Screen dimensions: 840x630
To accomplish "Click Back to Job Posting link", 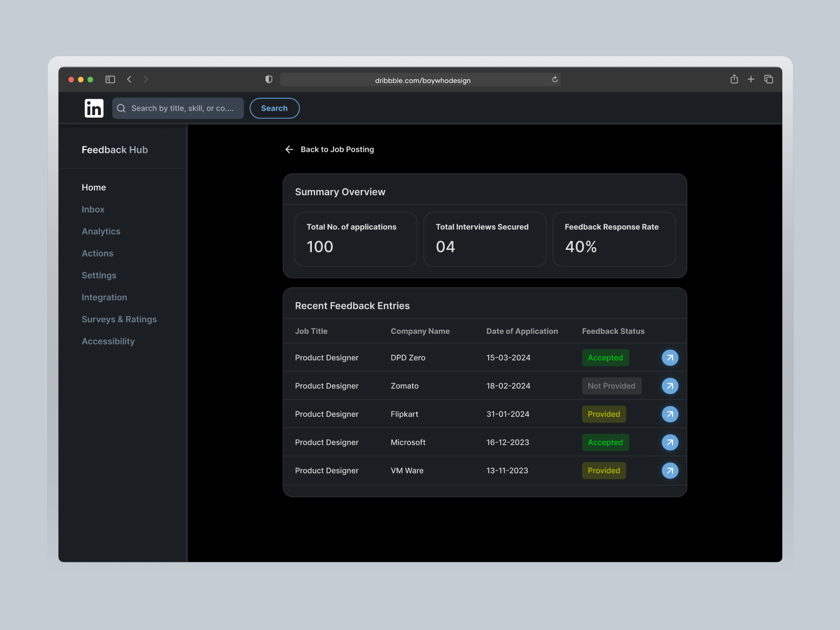I will (338, 150).
